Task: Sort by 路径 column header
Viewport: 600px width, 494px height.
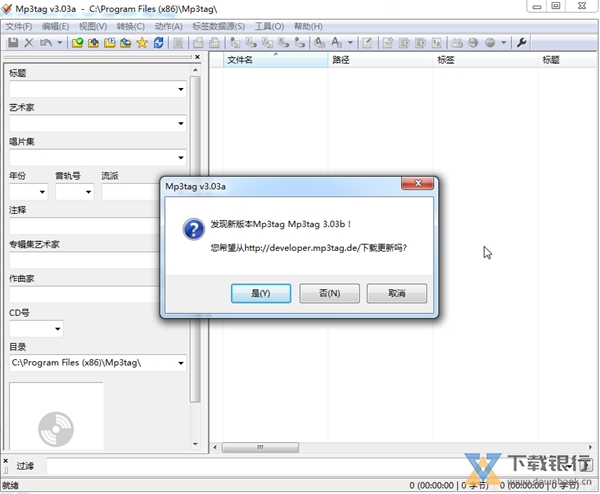Action: tap(380, 60)
